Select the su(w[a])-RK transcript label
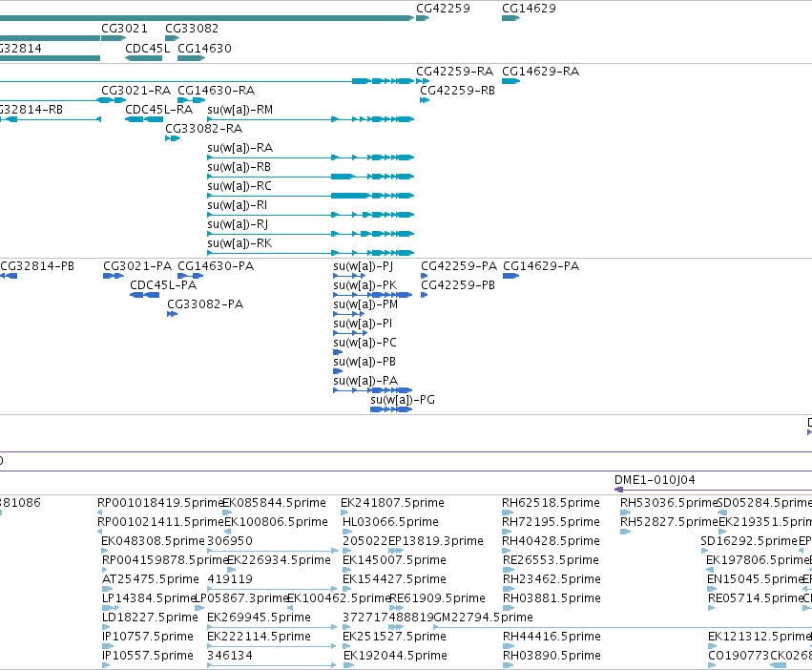812x670 pixels. (x=239, y=243)
